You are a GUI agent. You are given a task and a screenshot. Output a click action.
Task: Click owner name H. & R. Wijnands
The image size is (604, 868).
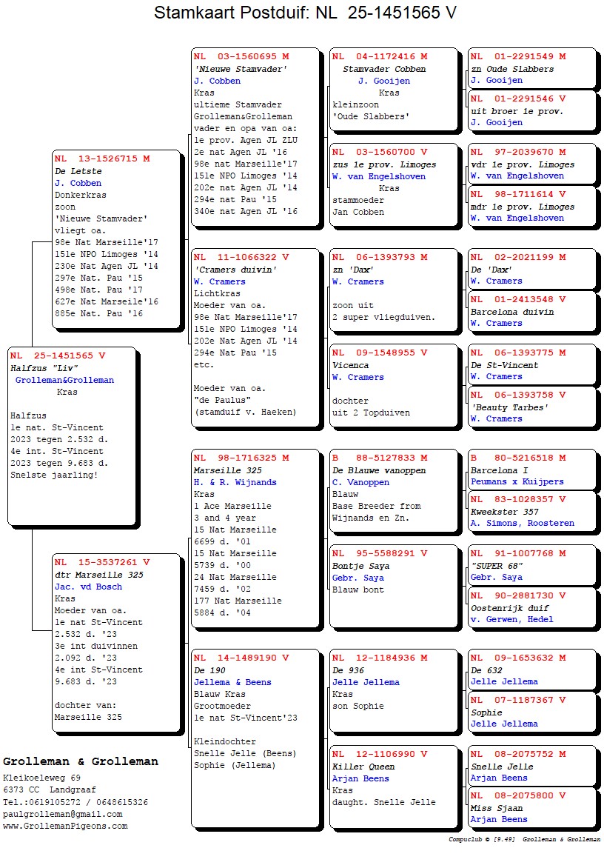point(235,482)
